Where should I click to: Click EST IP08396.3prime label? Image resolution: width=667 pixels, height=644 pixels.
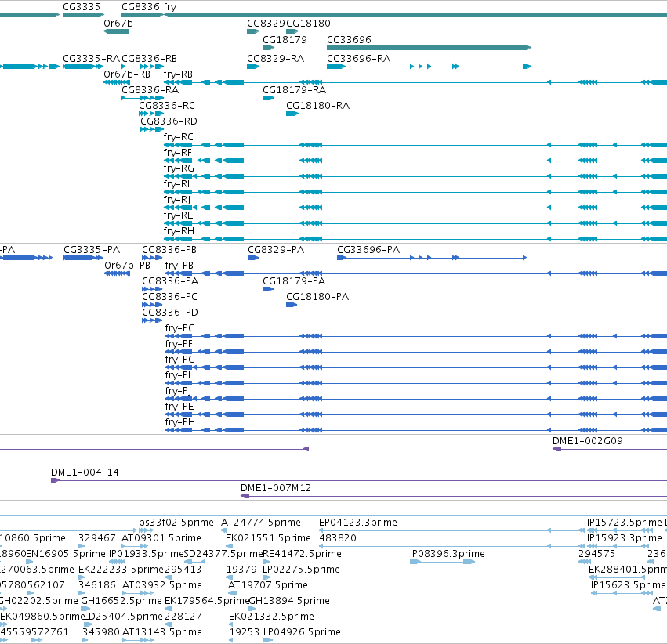pos(447,554)
